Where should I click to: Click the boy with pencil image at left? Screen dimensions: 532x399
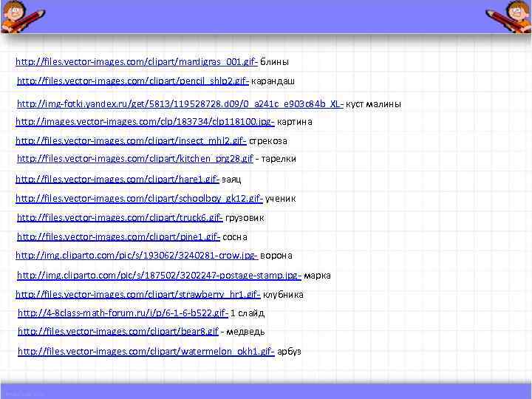coord(22,16)
